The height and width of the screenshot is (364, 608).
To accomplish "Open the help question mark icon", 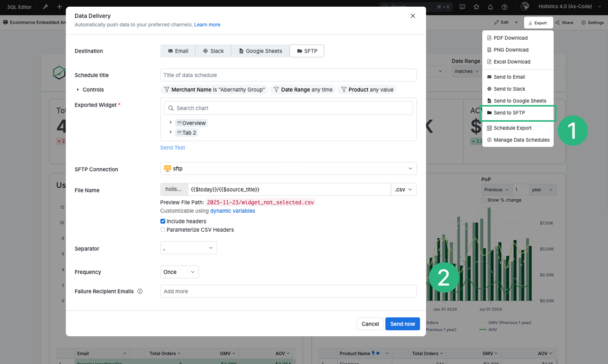I will coord(504,7).
